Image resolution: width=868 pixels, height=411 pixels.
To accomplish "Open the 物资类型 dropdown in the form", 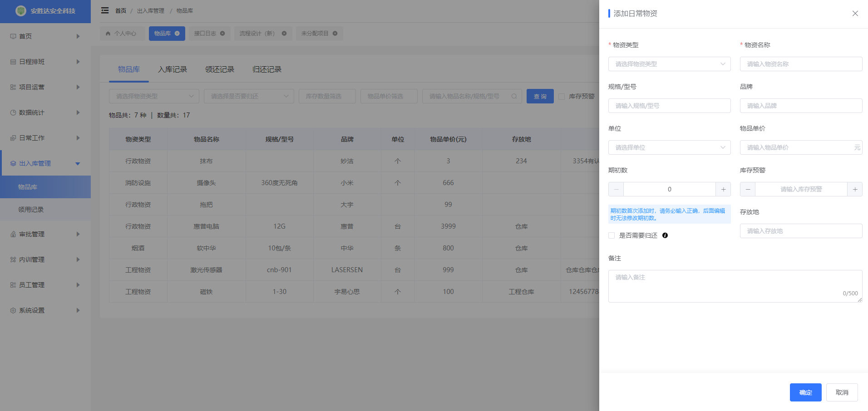I will coord(669,64).
